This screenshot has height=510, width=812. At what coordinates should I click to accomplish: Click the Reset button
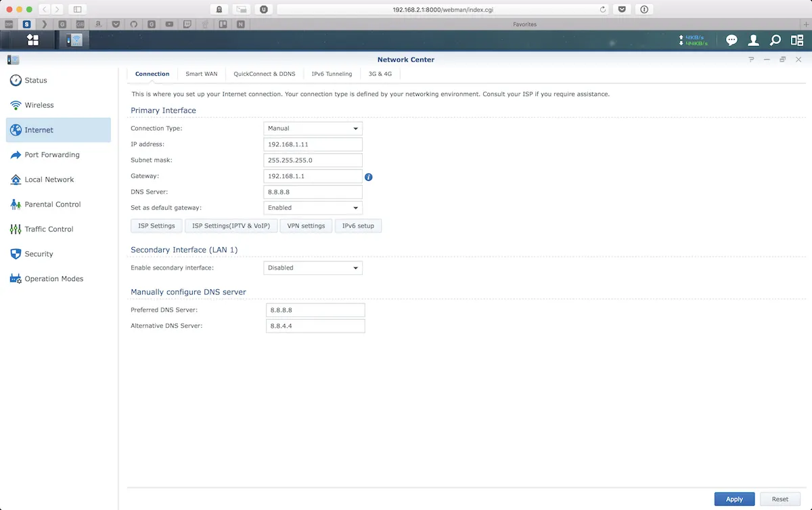tap(780, 499)
